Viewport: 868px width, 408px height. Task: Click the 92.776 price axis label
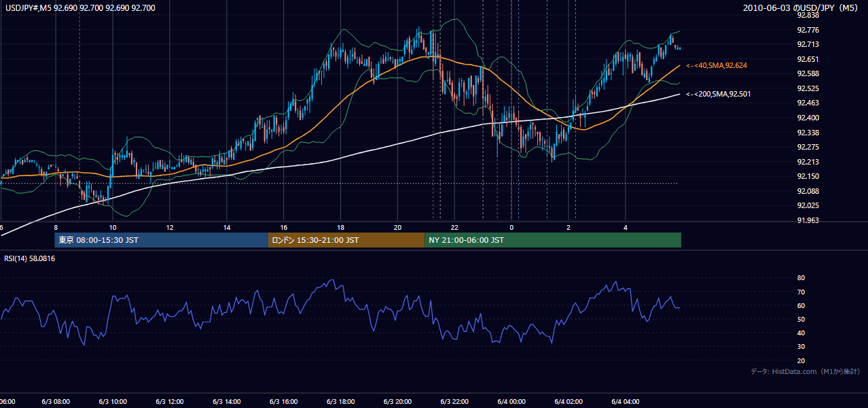pos(808,30)
